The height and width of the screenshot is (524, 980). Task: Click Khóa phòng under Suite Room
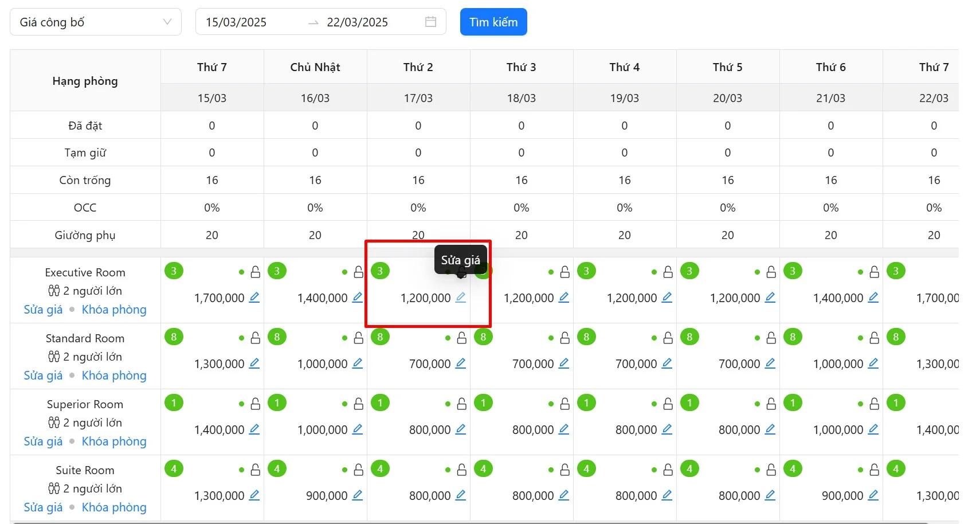click(114, 507)
